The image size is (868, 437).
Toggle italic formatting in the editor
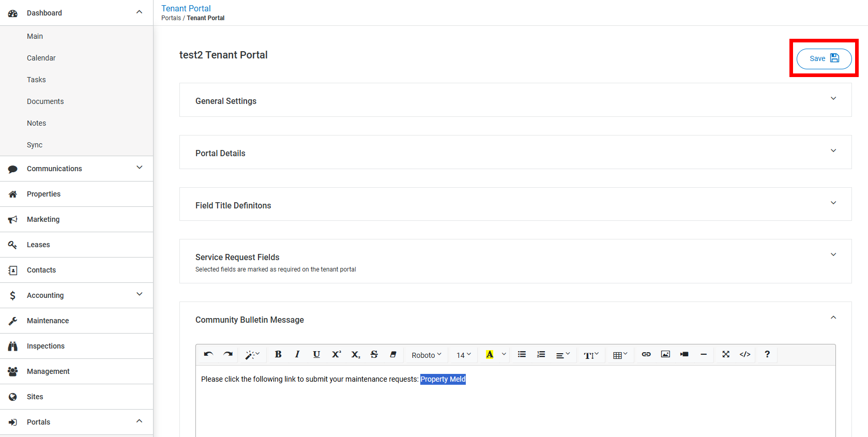point(297,354)
